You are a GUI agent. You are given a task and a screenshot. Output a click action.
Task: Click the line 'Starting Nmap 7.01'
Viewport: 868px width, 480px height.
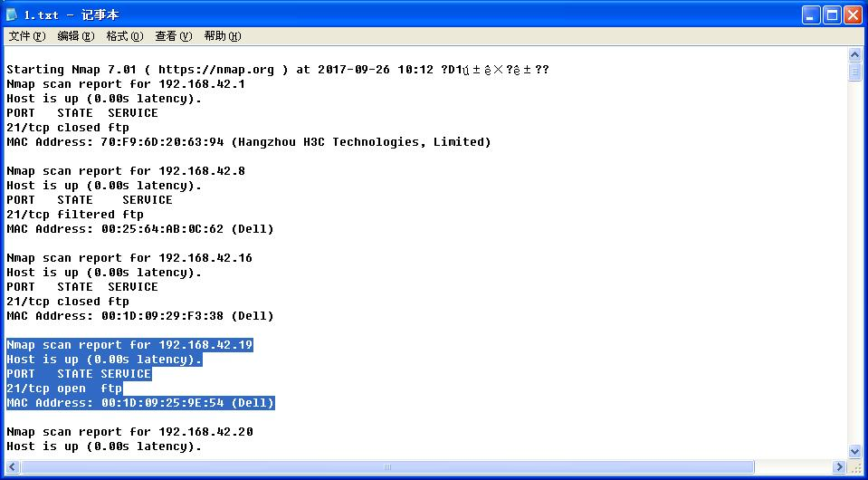tap(277, 70)
